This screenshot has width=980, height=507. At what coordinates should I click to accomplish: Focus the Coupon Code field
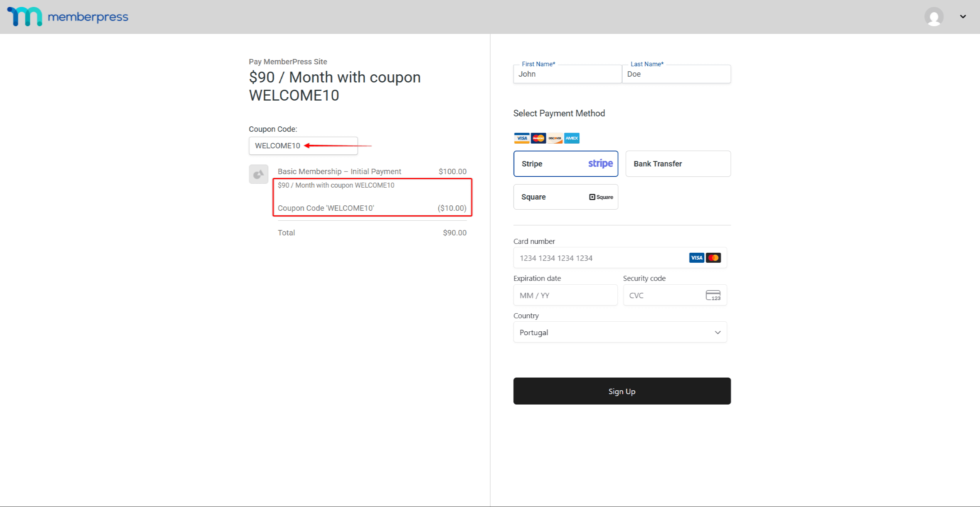pyautogui.click(x=303, y=146)
